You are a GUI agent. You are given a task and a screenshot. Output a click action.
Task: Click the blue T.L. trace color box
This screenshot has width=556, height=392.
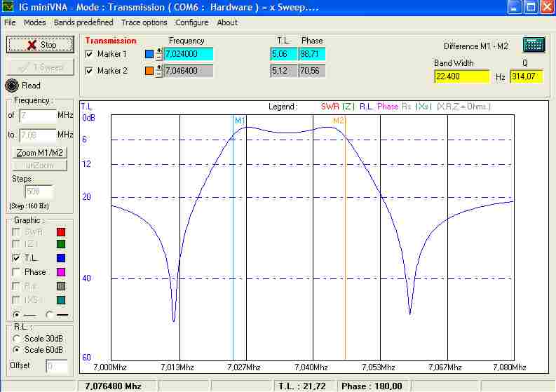pyautogui.click(x=61, y=259)
